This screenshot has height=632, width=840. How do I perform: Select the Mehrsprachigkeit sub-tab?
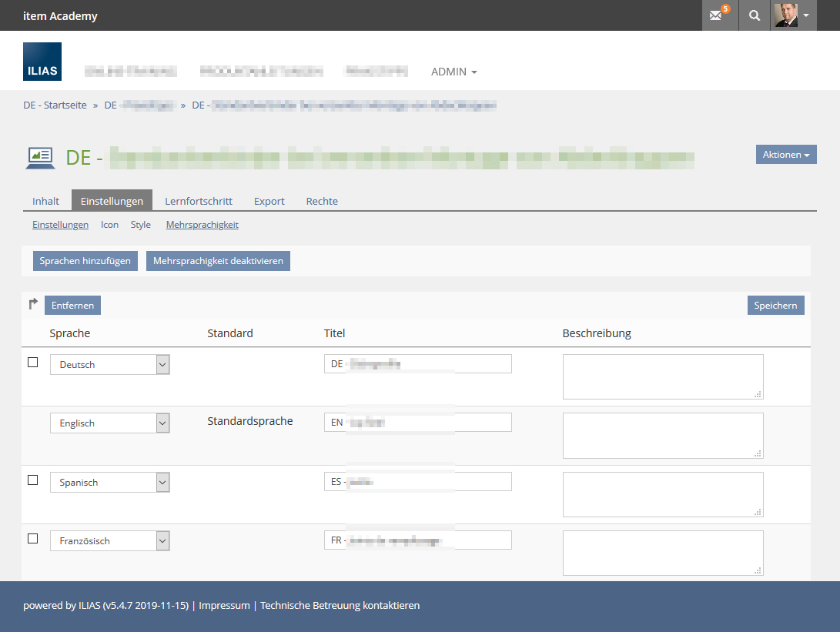coord(202,225)
